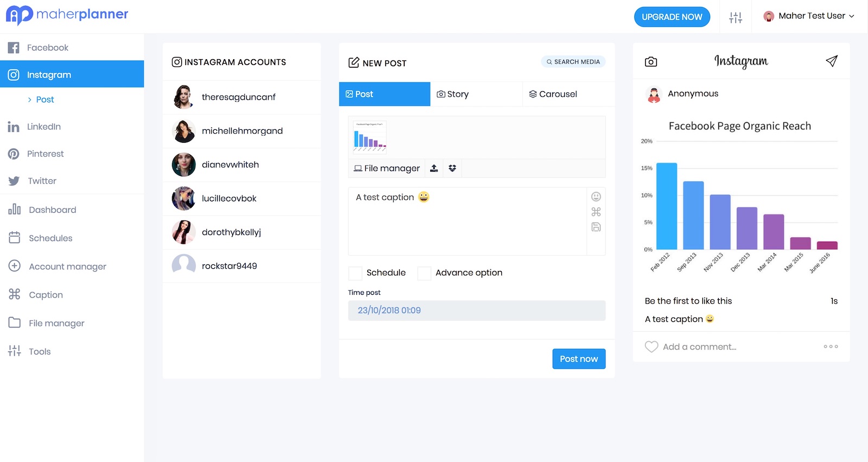Select the lucillecovbok account
868x462 pixels.
[242, 198]
